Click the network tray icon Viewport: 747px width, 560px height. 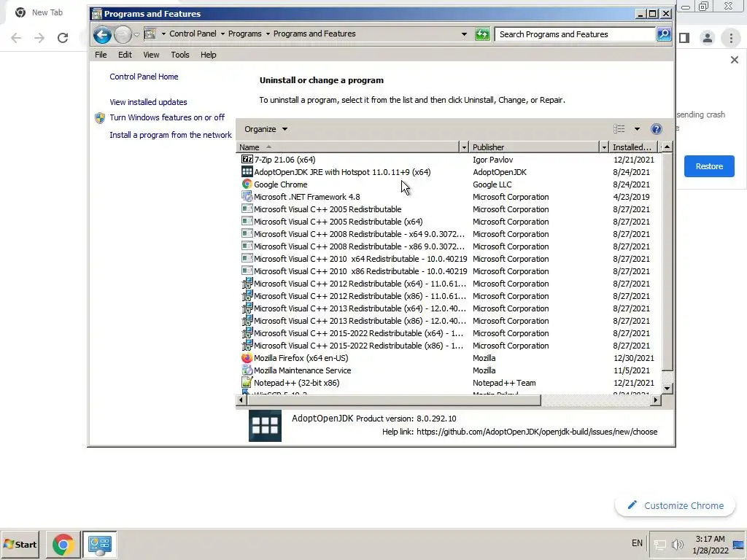coord(659,544)
